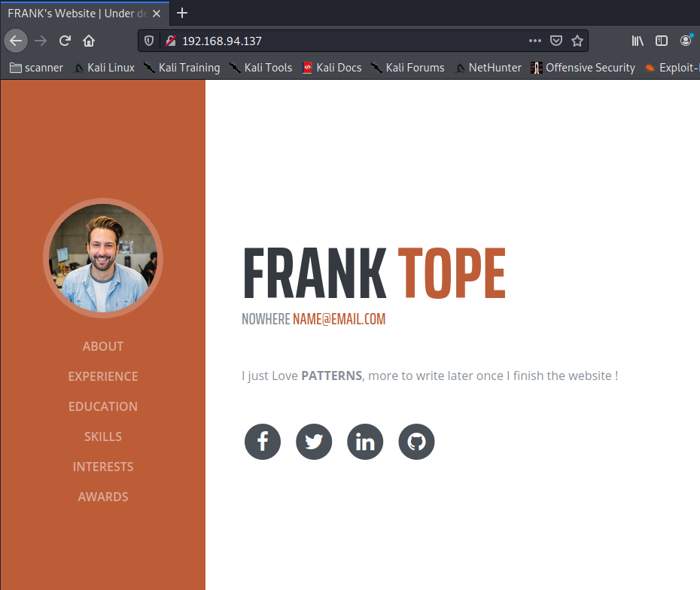Click the NAME@EMAIL.COM email link
This screenshot has width=700, height=590.
pos(339,319)
